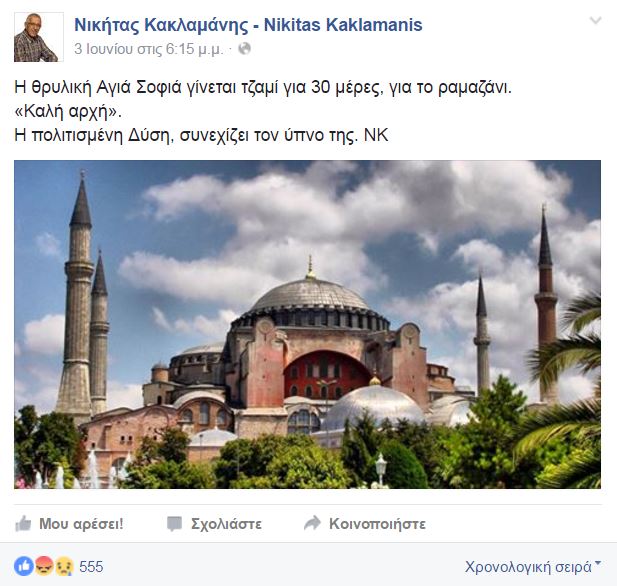The width and height of the screenshot is (617, 586).
Task: Open Nikitas Kaklamanis profile picture thumbnail
Action: [x=39, y=37]
